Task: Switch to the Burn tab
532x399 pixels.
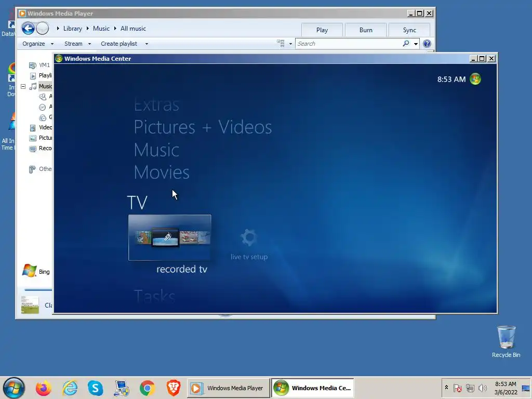Action: click(x=366, y=30)
